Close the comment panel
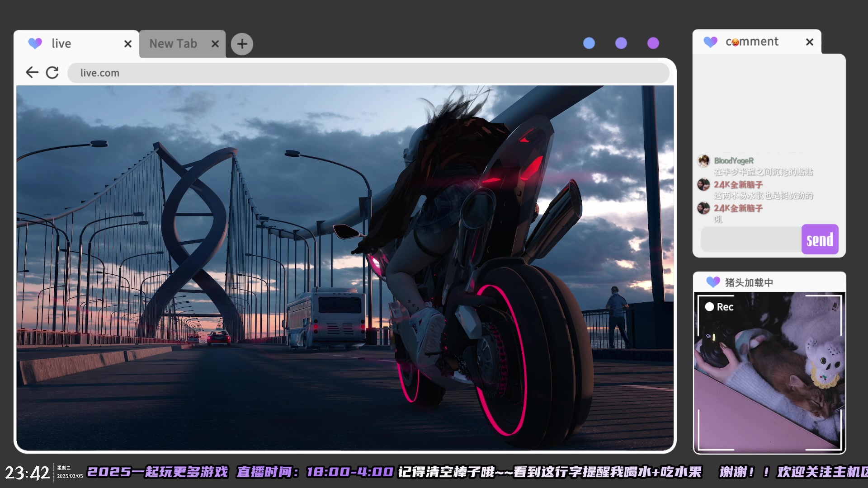This screenshot has height=488, width=868. 810,42
